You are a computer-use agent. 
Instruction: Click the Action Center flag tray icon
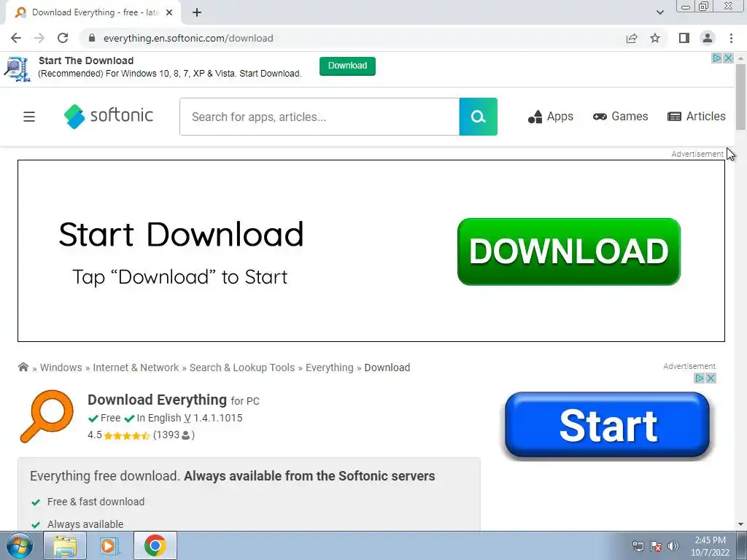pyautogui.click(x=656, y=546)
